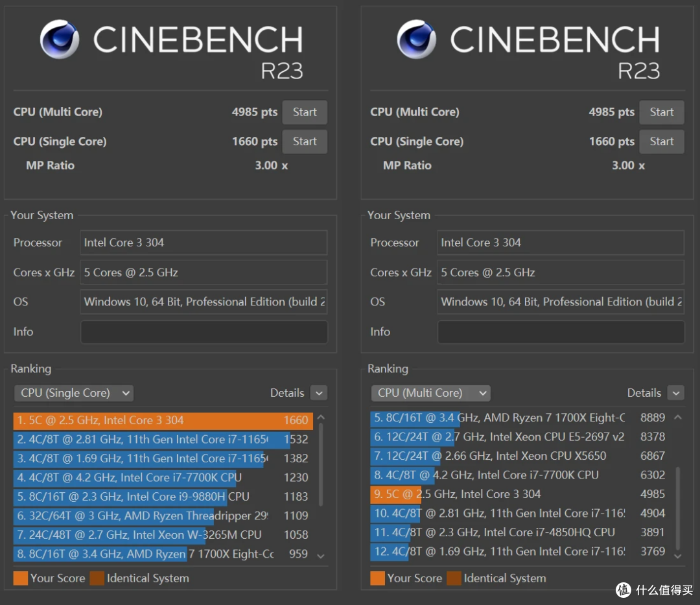
Task: Click Info field in left window
Action: [204, 332]
